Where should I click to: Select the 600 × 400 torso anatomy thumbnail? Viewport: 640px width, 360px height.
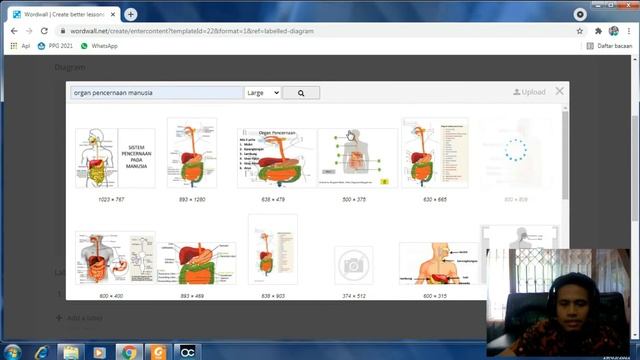tap(115, 258)
